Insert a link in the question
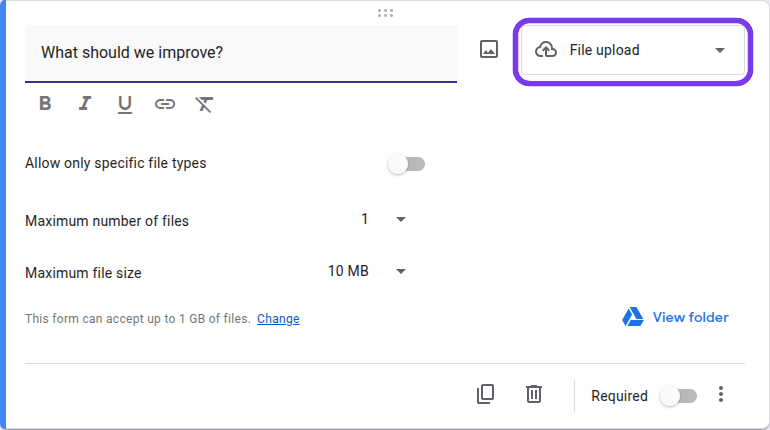Image resolution: width=770 pixels, height=430 pixels. pos(165,104)
